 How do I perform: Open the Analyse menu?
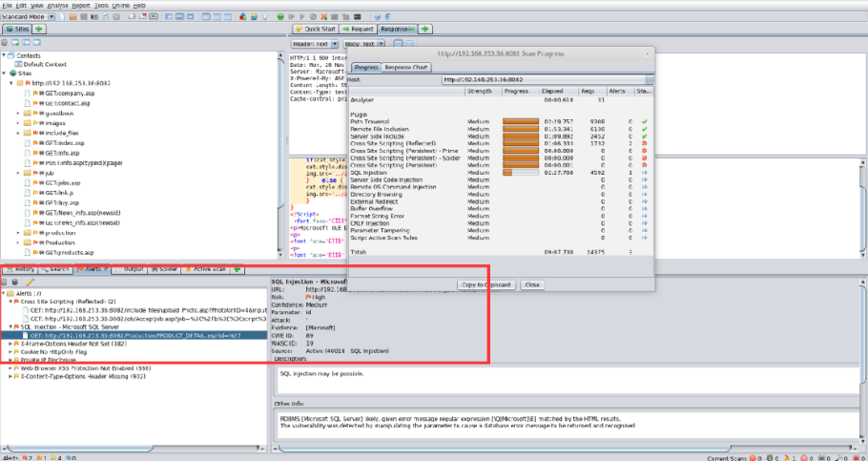[x=56, y=5]
